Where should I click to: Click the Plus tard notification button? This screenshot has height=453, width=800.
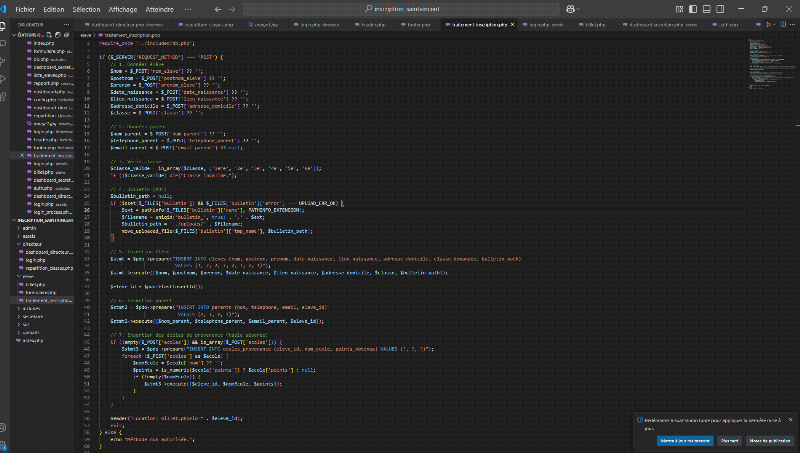pos(730,440)
